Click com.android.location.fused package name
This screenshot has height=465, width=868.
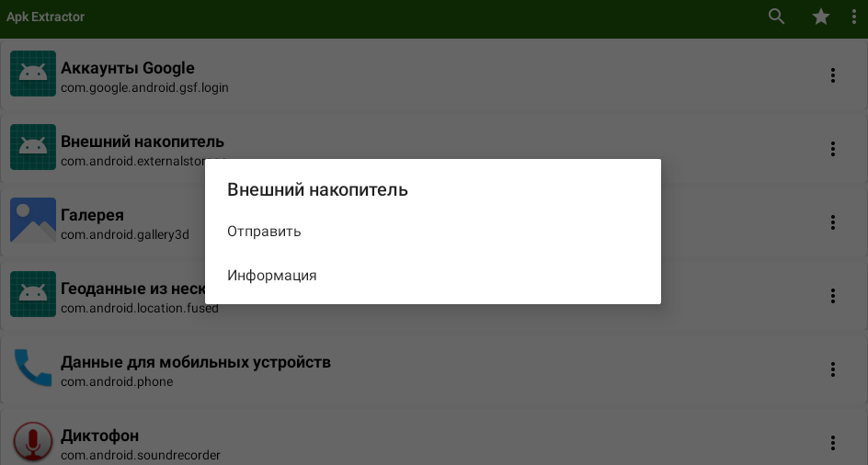pyautogui.click(x=140, y=309)
